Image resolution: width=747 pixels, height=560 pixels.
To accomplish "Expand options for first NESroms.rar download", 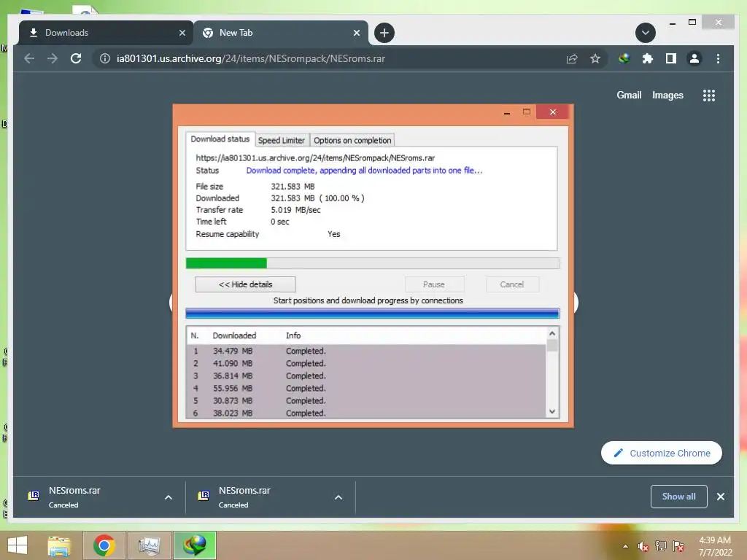I will (x=169, y=497).
